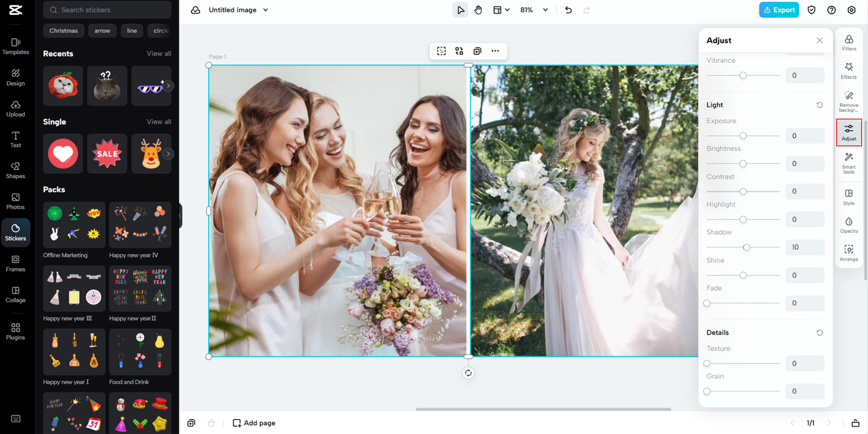Select the Christmas search tag
Screen dimensions: 868x434
pos(64,31)
